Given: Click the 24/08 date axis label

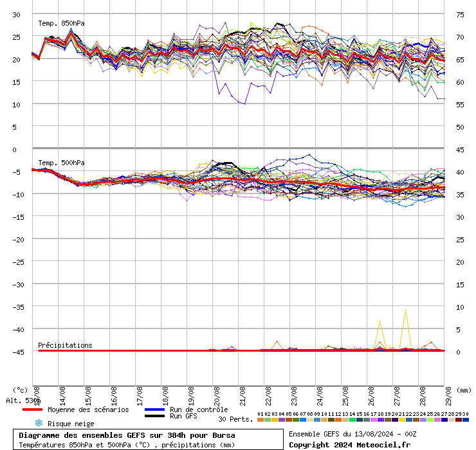Looking at the screenshot, I should click(x=320, y=396).
